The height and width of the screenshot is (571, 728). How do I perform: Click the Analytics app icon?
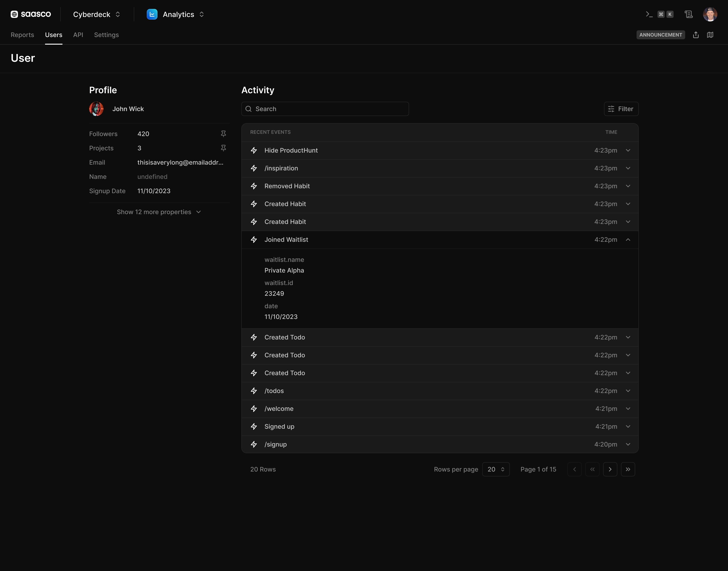pyautogui.click(x=152, y=14)
